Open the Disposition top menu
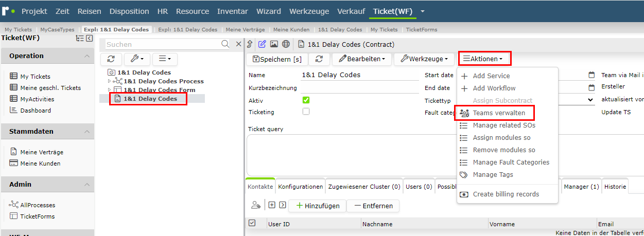 coord(129,11)
